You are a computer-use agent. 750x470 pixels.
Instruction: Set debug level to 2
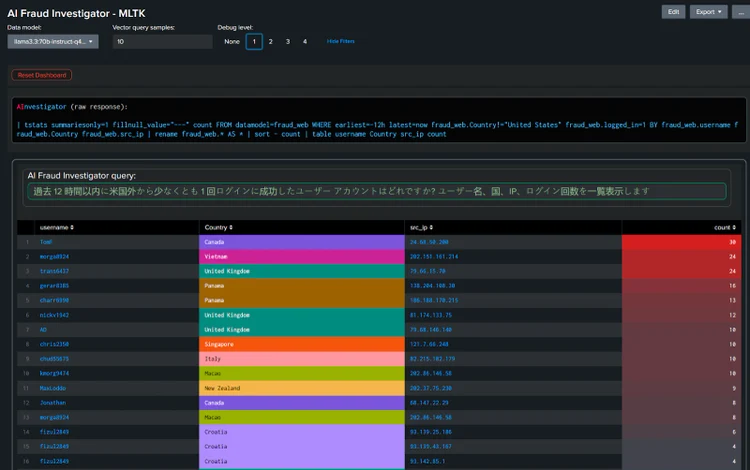click(270, 42)
